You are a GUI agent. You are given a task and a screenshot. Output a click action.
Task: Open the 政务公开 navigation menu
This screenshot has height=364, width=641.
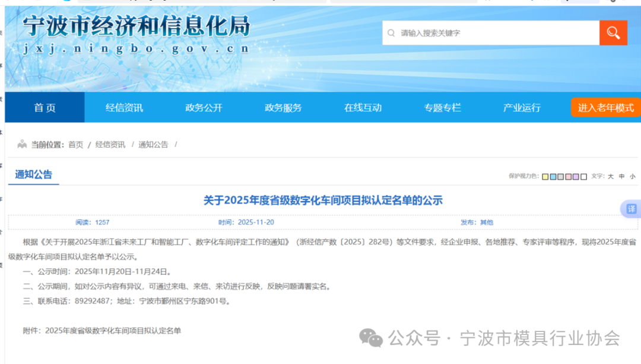(x=204, y=107)
